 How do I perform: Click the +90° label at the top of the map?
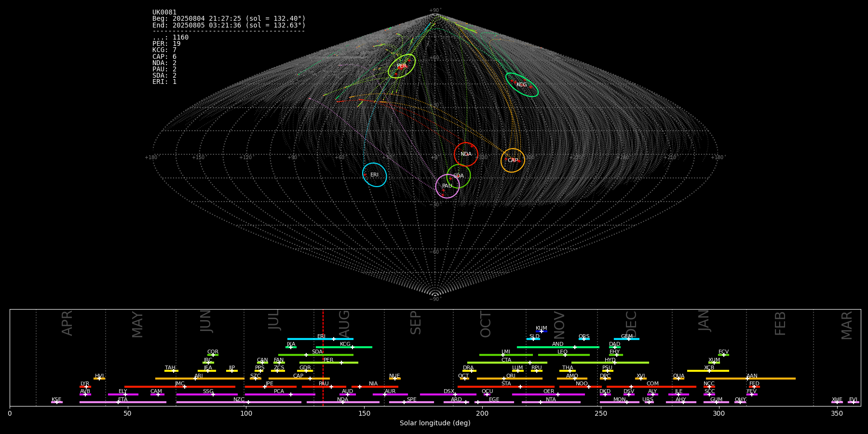click(435, 11)
